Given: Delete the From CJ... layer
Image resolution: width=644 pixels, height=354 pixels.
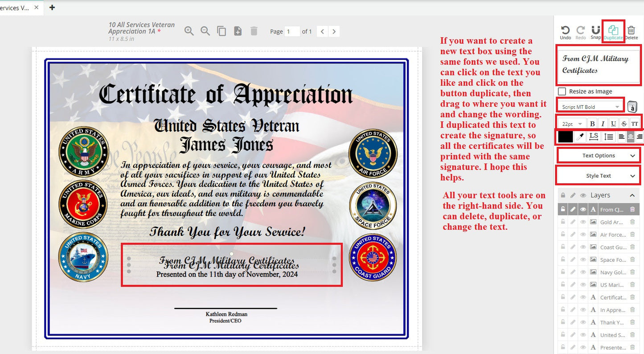Looking at the screenshot, I should pyautogui.click(x=632, y=210).
